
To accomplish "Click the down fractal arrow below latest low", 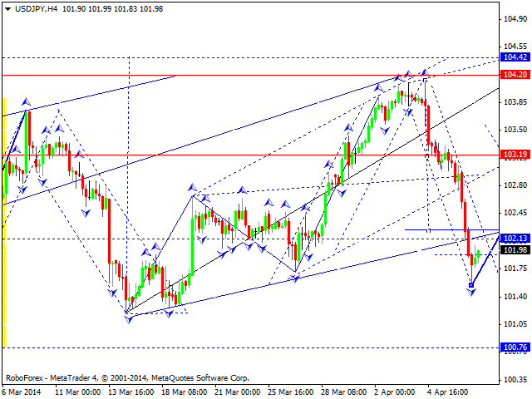I will tap(471, 292).
